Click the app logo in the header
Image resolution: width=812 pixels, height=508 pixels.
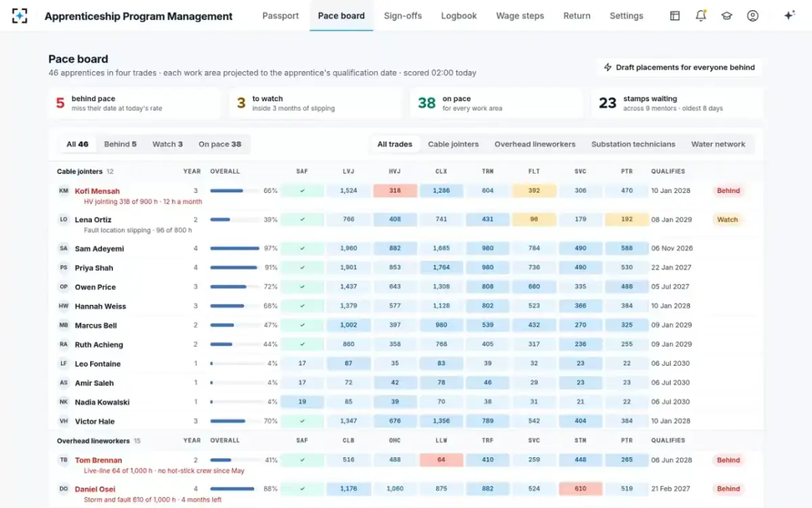tap(20, 16)
